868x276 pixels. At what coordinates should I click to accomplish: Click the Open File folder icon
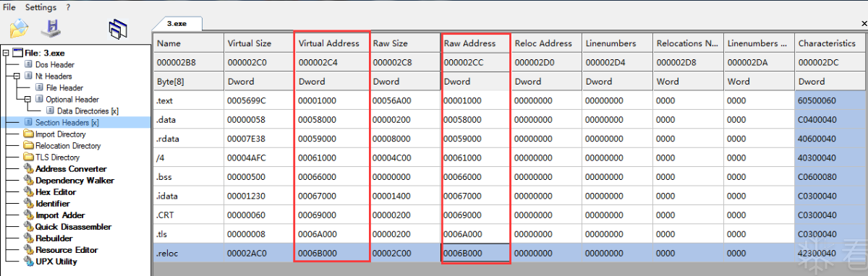18,29
